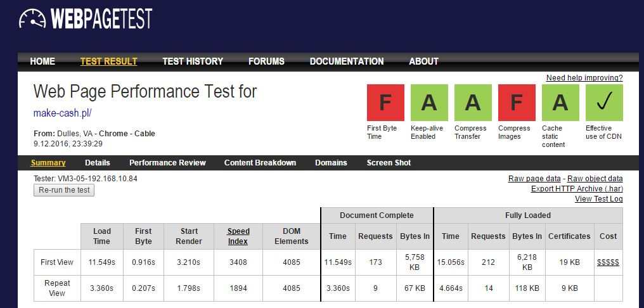Click the Document Complete header

377,215
